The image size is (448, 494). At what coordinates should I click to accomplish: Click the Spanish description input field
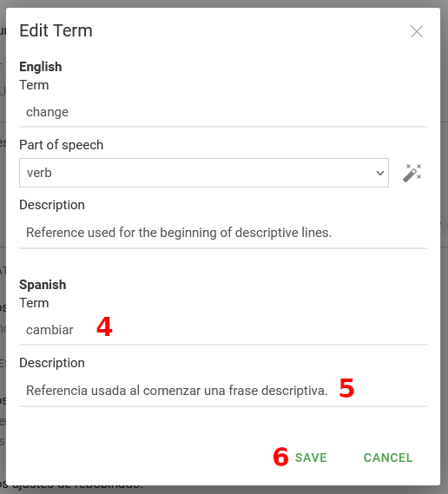223,391
